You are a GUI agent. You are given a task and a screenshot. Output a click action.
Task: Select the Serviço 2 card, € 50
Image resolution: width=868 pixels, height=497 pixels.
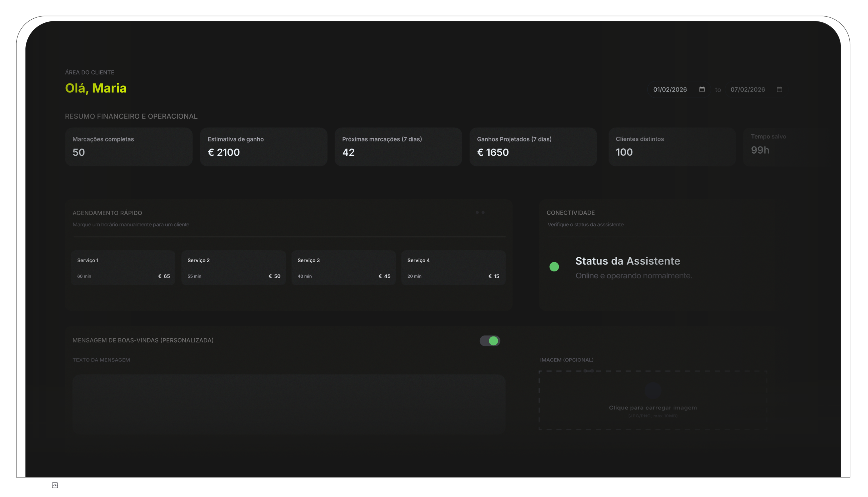233,268
